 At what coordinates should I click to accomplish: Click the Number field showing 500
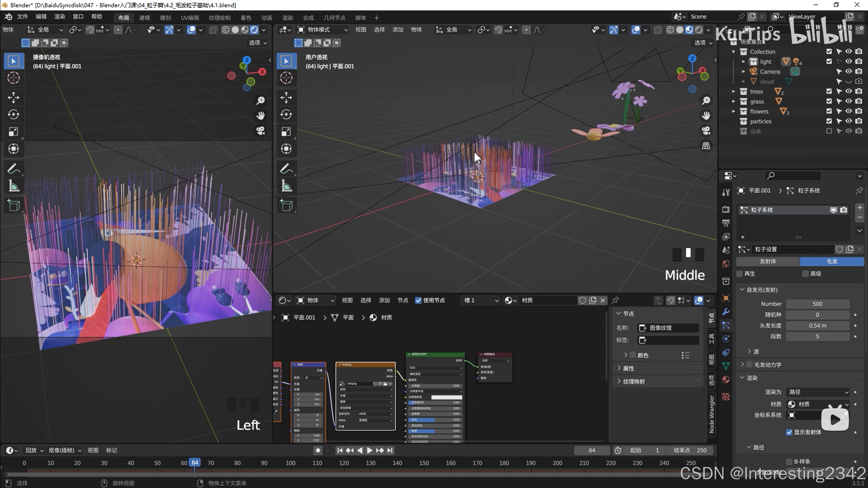pyautogui.click(x=817, y=304)
